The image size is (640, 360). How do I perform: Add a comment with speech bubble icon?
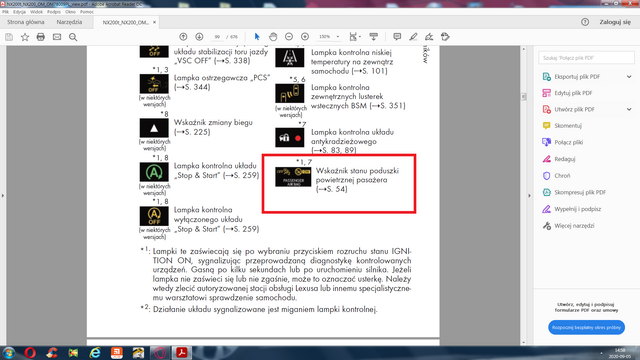point(397,37)
